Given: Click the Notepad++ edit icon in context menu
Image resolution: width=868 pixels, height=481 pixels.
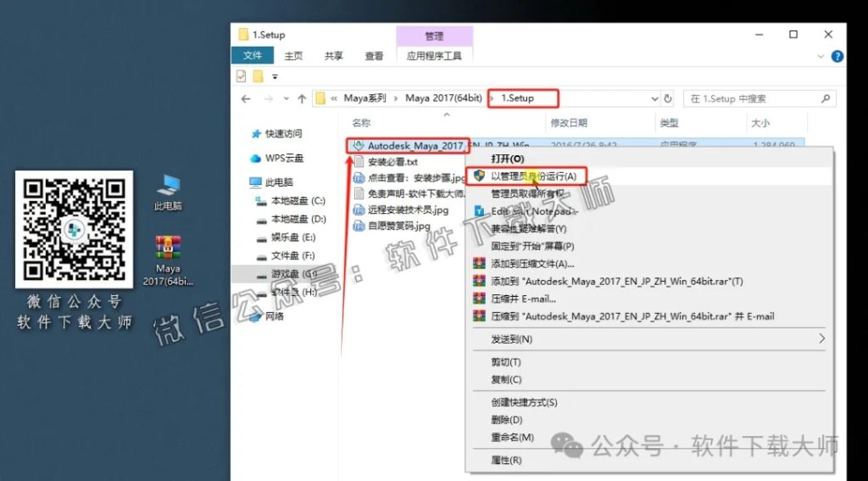Looking at the screenshot, I should 480,211.
